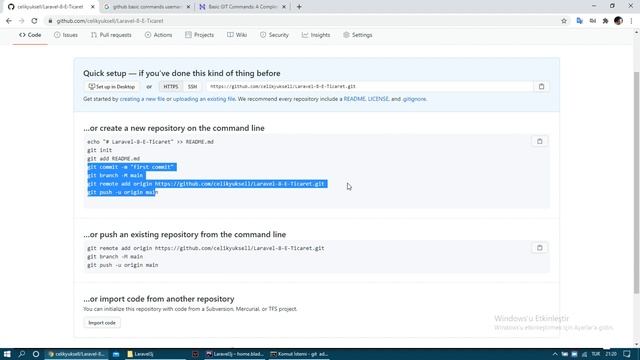640x360 pixels.
Task: Open Windows taskbar search
Action: click(x=22, y=354)
